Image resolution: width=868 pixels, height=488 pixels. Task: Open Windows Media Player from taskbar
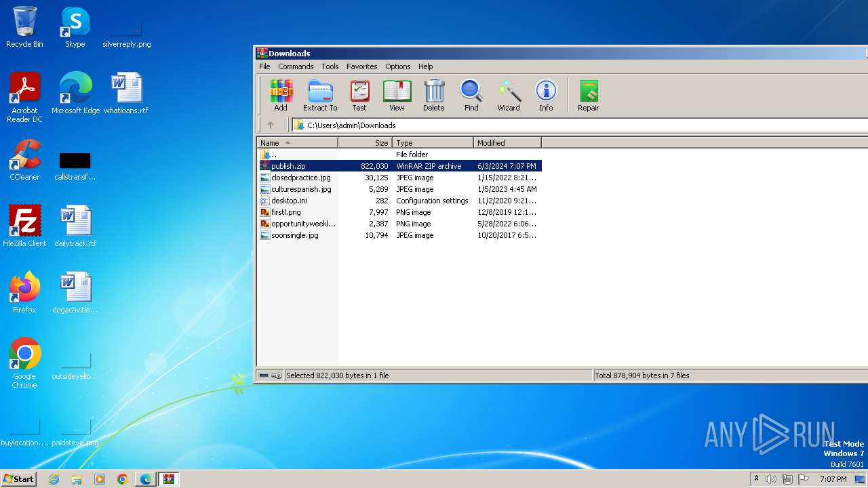click(x=100, y=479)
